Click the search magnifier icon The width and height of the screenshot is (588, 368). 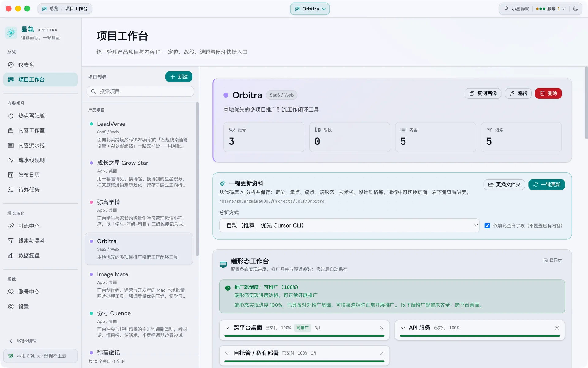[93, 91]
